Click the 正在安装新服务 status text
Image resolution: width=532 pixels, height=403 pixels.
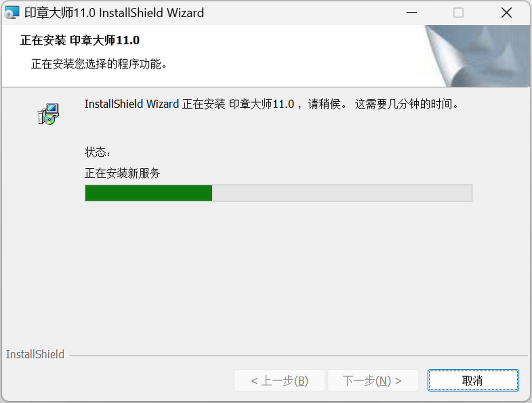click(x=122, y=173)
